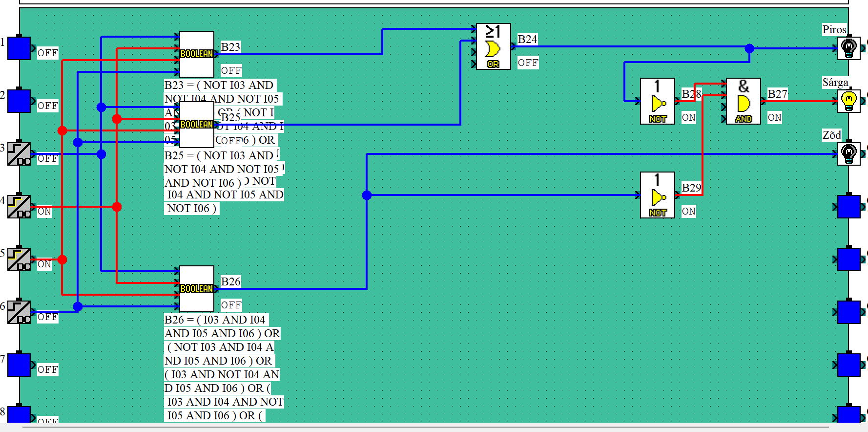Select input block 1 on the left edge
The image size is (868, 432).
[x=19, y=48]
